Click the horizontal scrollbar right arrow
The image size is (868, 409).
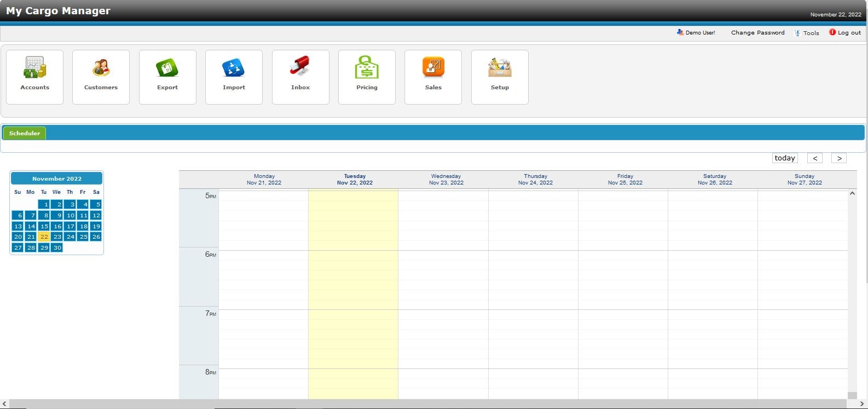[862, 404]
